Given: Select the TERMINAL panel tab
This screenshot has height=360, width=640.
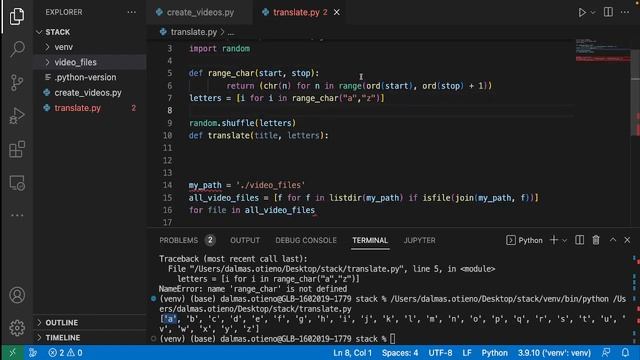Looking at the screenshot, I should pyautogui.click(x=370, y=240).
